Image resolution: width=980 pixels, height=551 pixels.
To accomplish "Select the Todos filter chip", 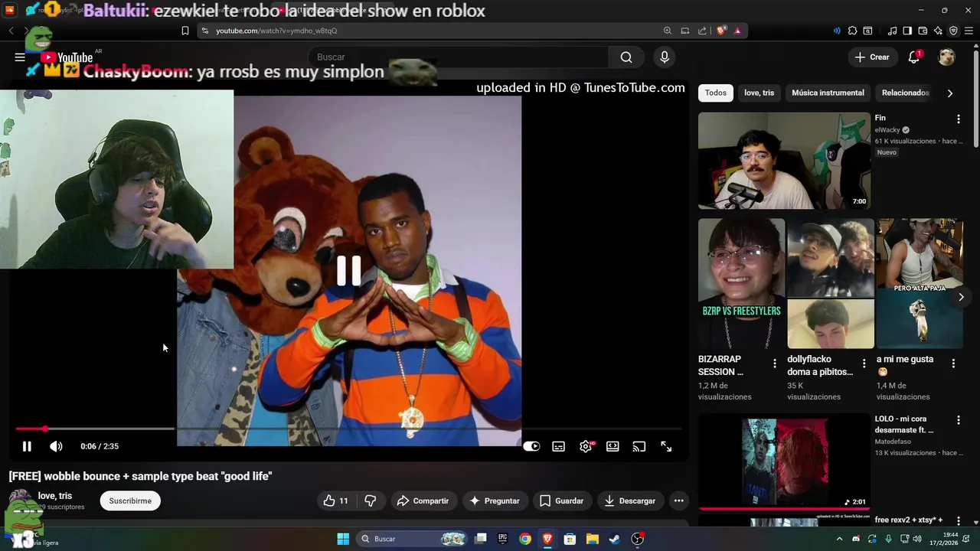I will click(x=716, y=93).
